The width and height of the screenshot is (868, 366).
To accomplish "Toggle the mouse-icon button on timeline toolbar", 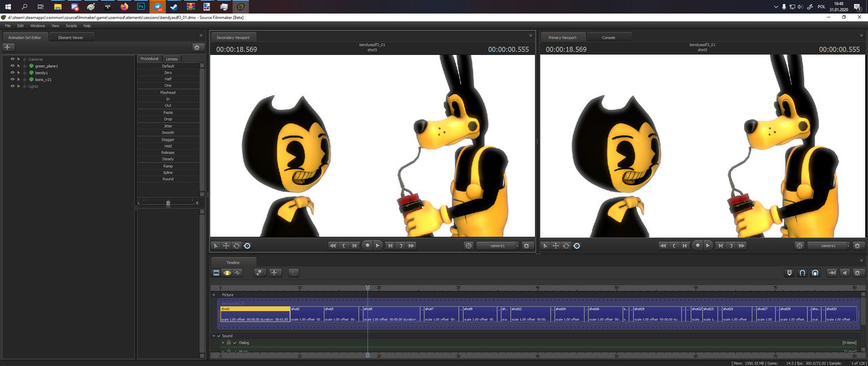I will [x=789, y=272].
